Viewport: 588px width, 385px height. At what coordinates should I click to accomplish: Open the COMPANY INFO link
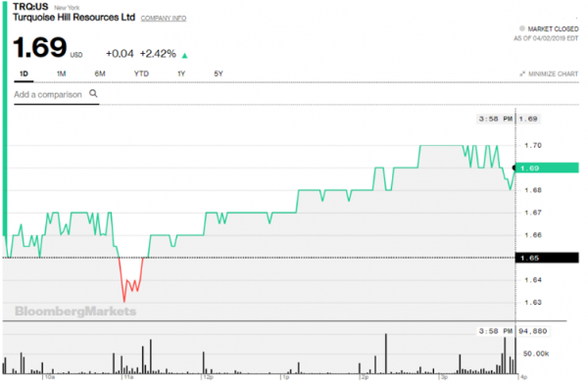pyautogui.click(x=164, y=18)
